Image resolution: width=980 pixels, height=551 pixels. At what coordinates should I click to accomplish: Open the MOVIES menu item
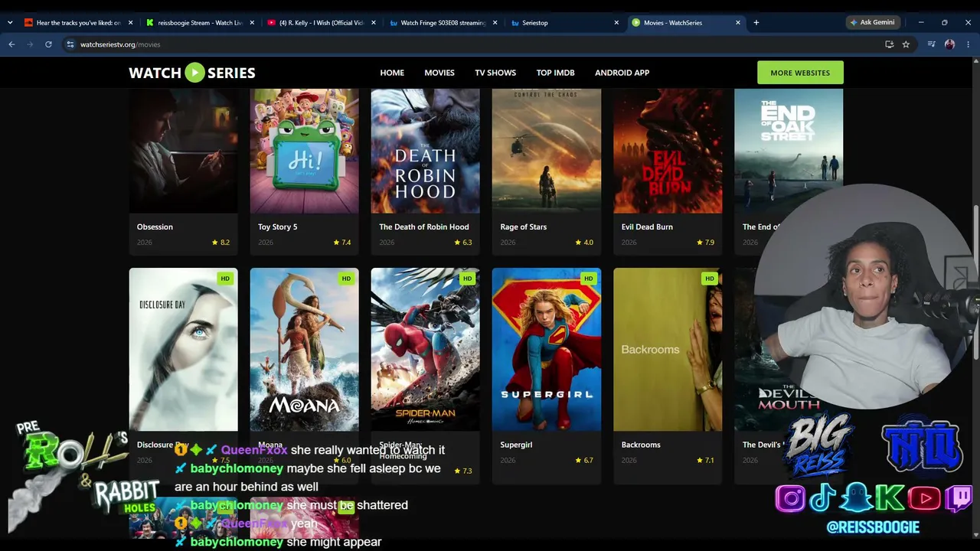click(439, 73)
